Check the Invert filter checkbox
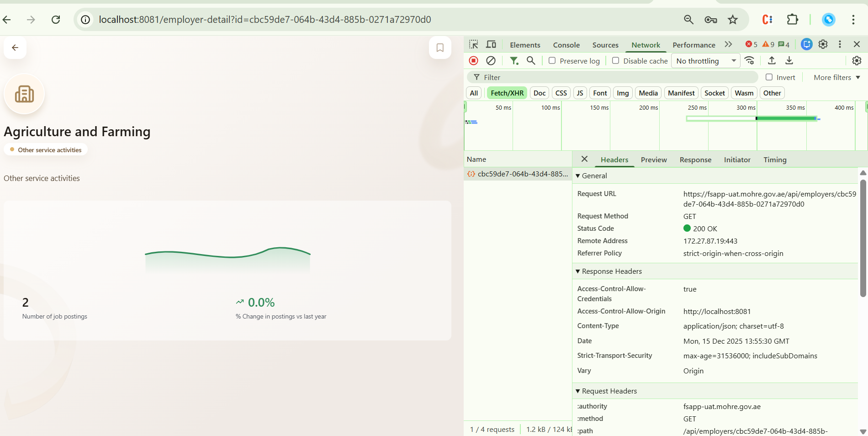Screen dimensions: 868x436 [769, 77]
